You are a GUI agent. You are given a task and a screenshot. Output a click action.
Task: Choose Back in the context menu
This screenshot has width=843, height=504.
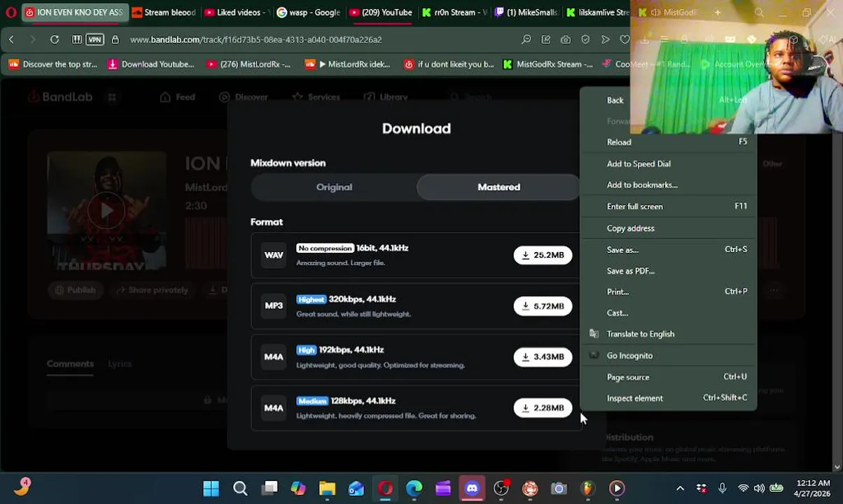pyautogui.click(x=668, y=100)
